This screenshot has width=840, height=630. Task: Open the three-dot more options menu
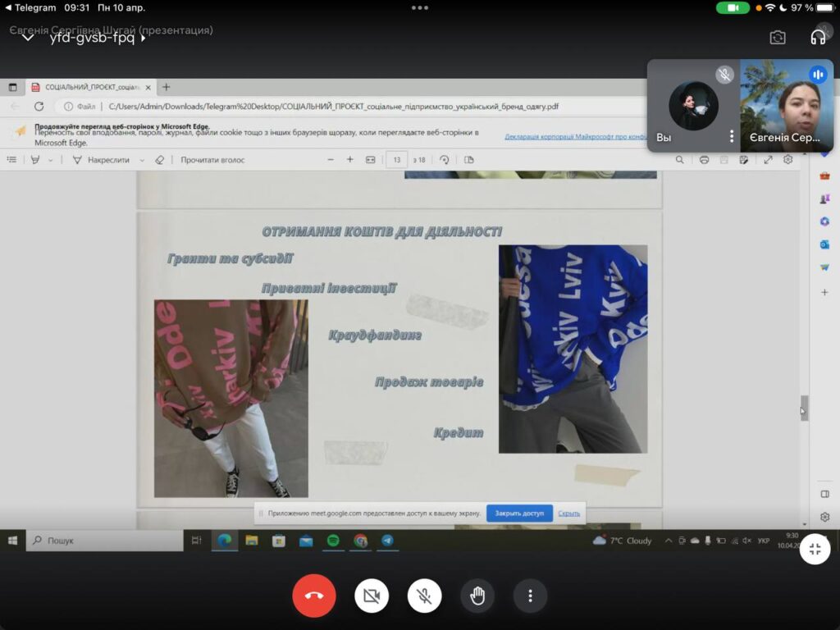530,596
